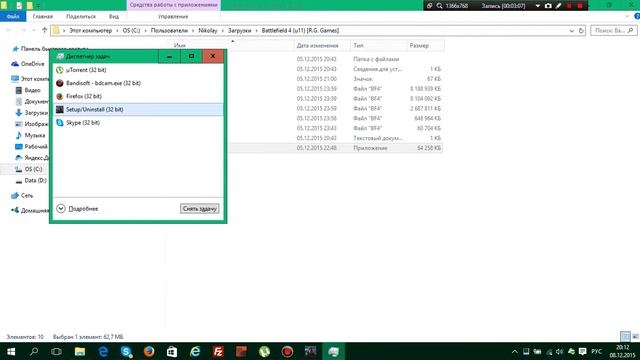The image size is (640, 360).
Task: Click Пользователи breadcrumb in address bar
Action: [x=169, y=31]
